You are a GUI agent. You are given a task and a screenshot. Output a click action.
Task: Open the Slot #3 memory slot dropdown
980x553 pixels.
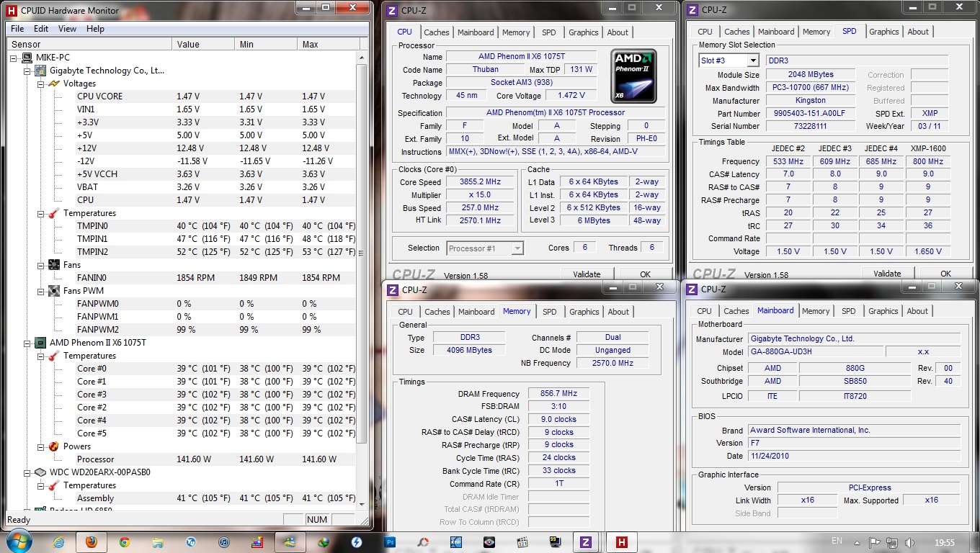pos(753,60)
